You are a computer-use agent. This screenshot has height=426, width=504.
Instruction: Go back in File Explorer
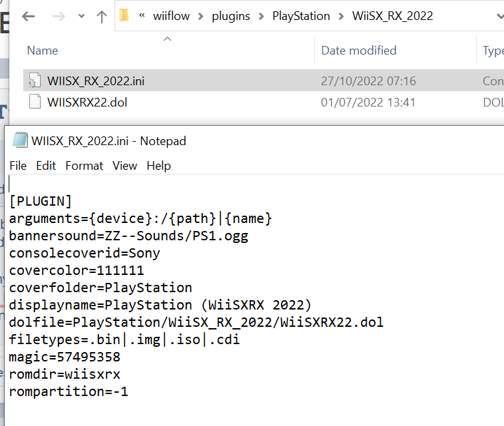point(28,16)
